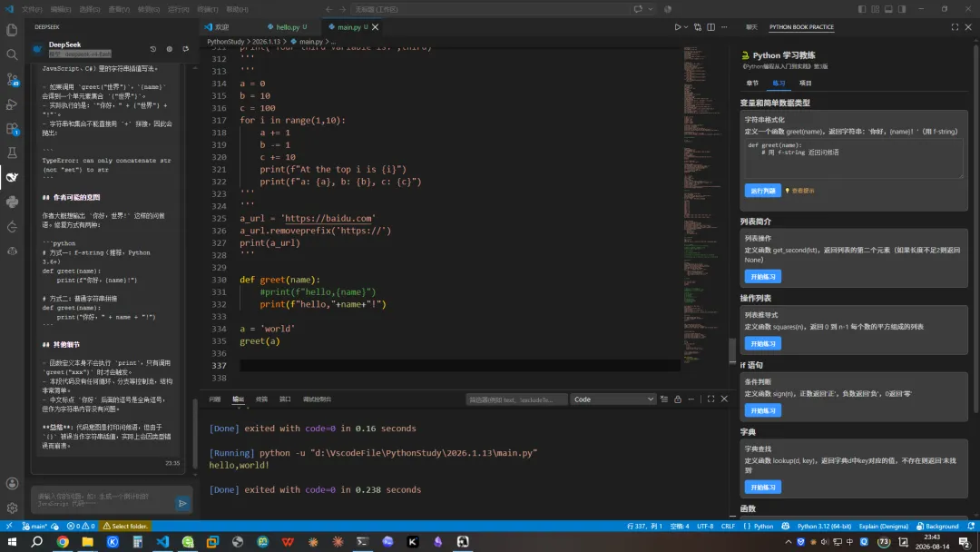Open the Search view in activity bar
Viewport: 980px width, 552px height.
(x=12, y=54)
